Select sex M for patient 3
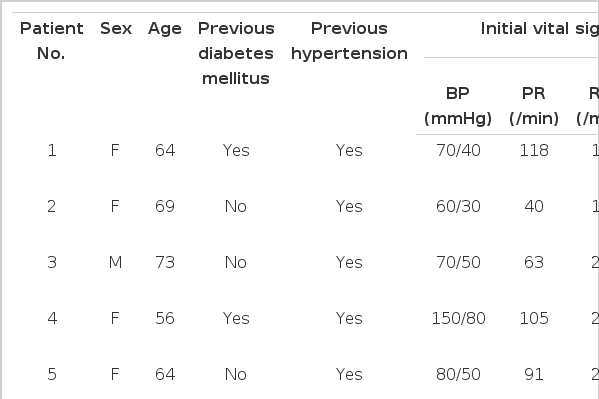599x399 pixels. pos(115,263)
